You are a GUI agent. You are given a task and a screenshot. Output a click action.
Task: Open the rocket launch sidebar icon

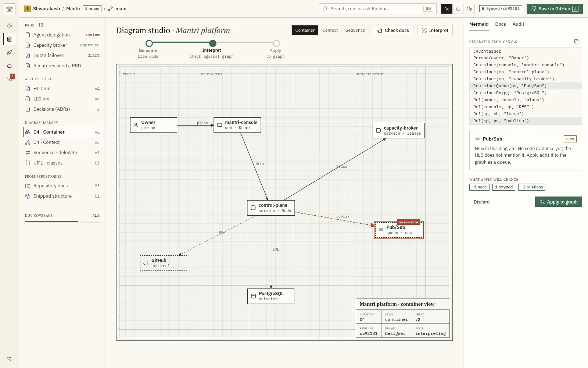[10, 52]
